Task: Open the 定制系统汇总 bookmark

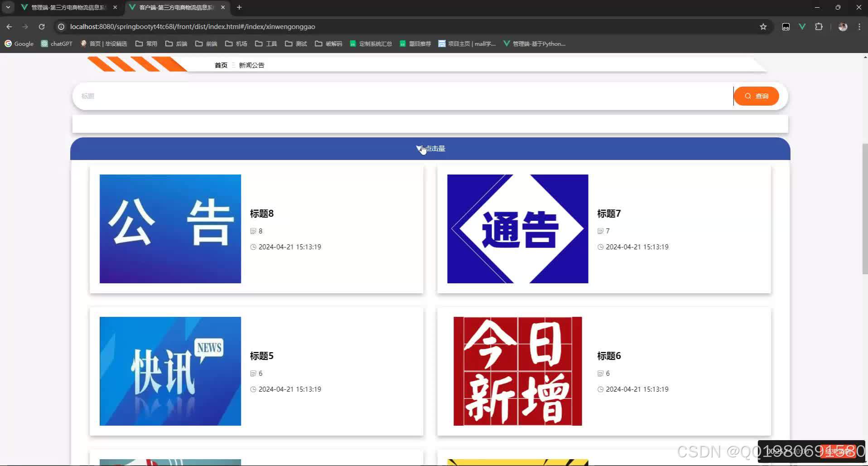Action: pos(371,44)
